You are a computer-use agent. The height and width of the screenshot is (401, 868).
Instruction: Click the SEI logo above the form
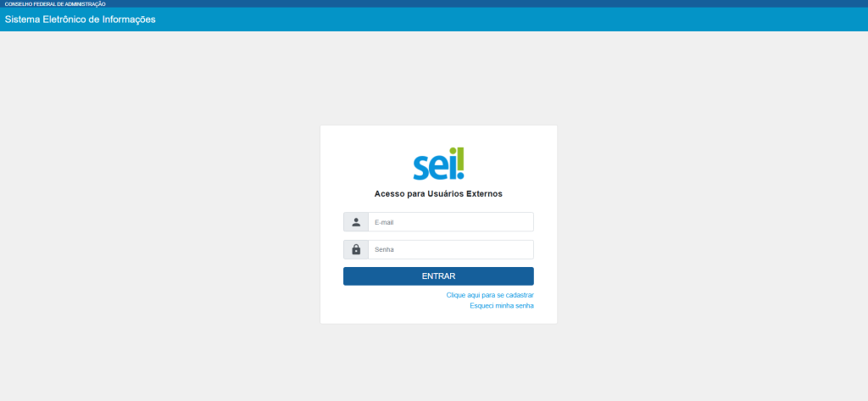(438, 164)
